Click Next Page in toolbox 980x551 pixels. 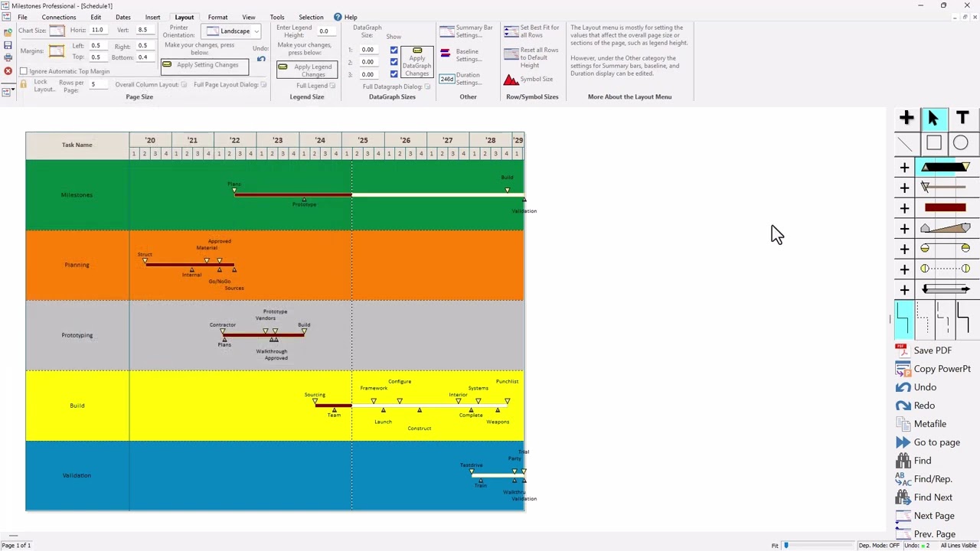tap(926, 516)
